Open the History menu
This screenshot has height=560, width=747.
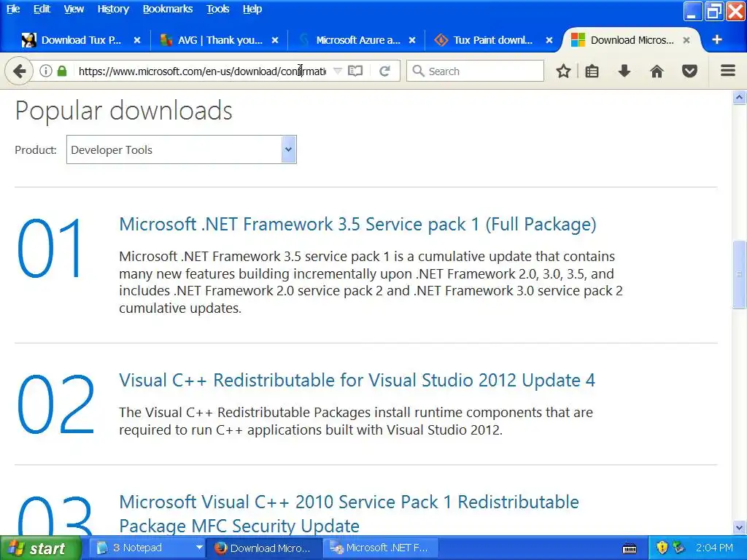pyautogui.click(x=113, y=9)
